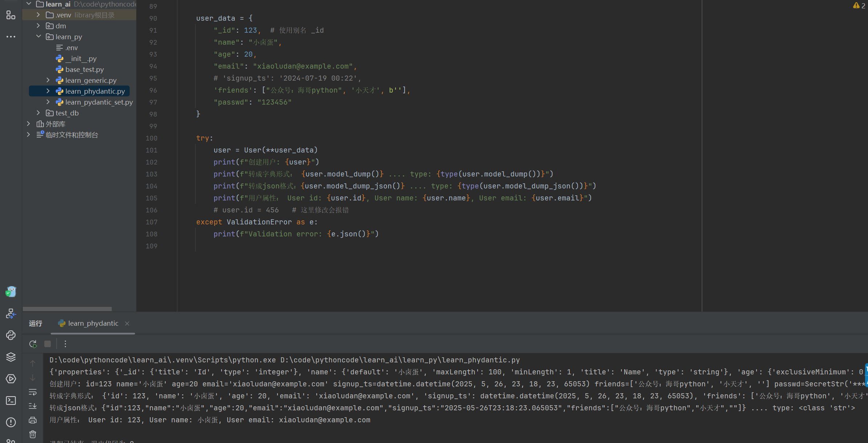This screenshot has height=443, width=868.
Task: Open the Services tool window
Action: pyautogui.click(x=11, y=379)
